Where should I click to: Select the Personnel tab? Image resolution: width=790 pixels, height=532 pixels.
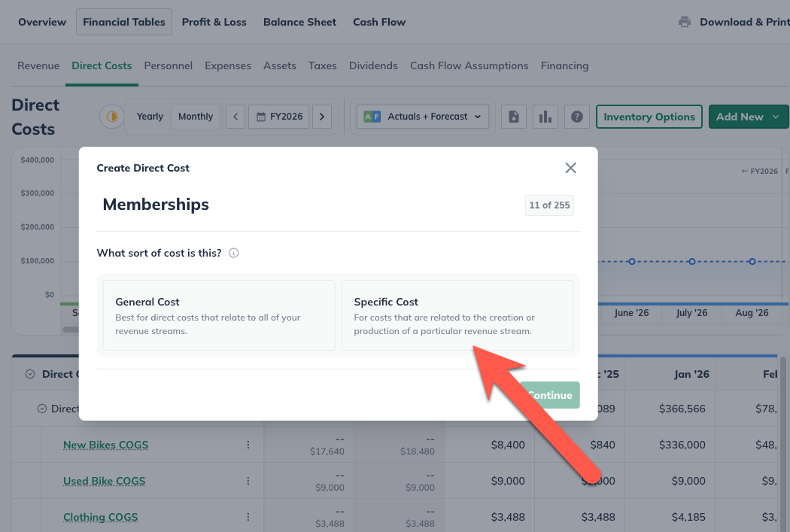point(168,65)
